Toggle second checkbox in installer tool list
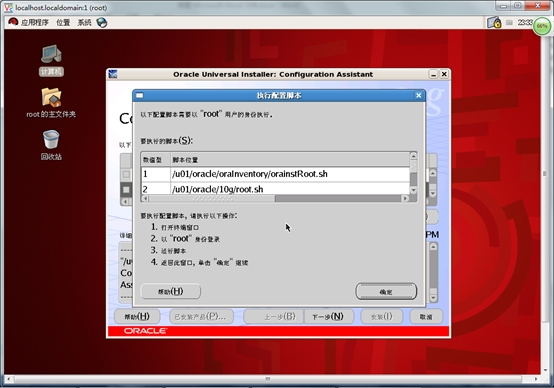Image resolution: width=554 pixels, height=388 pixels. click(126, 189)
